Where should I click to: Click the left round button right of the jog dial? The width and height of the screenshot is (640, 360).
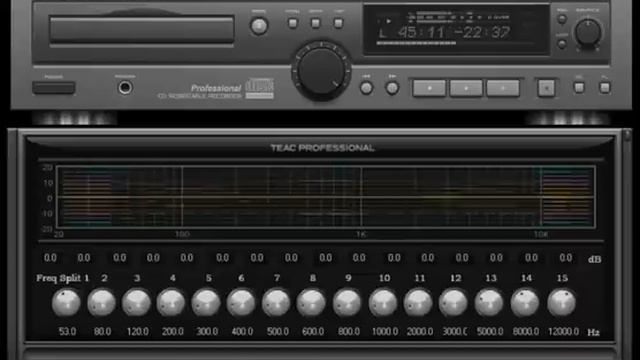(x=366, y=88)
